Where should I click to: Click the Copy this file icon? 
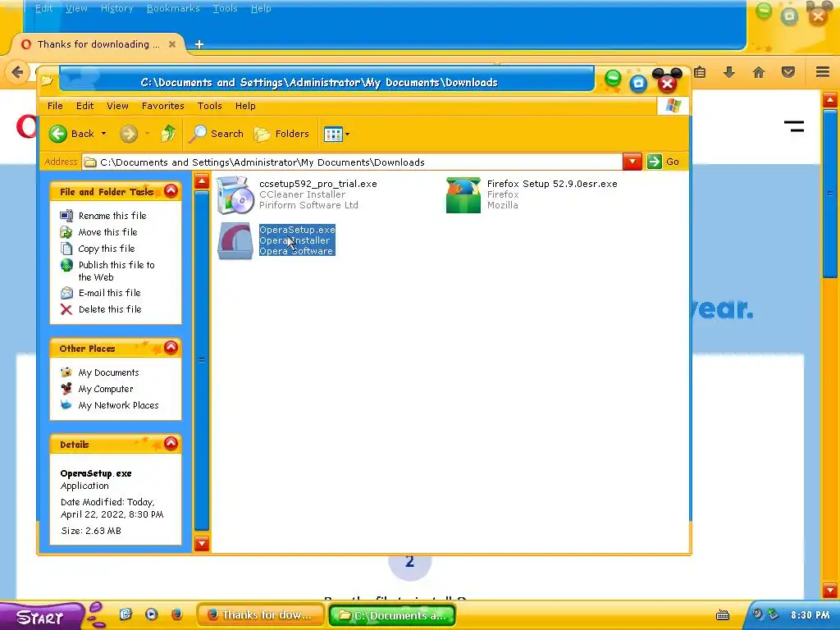click(66, 249)
